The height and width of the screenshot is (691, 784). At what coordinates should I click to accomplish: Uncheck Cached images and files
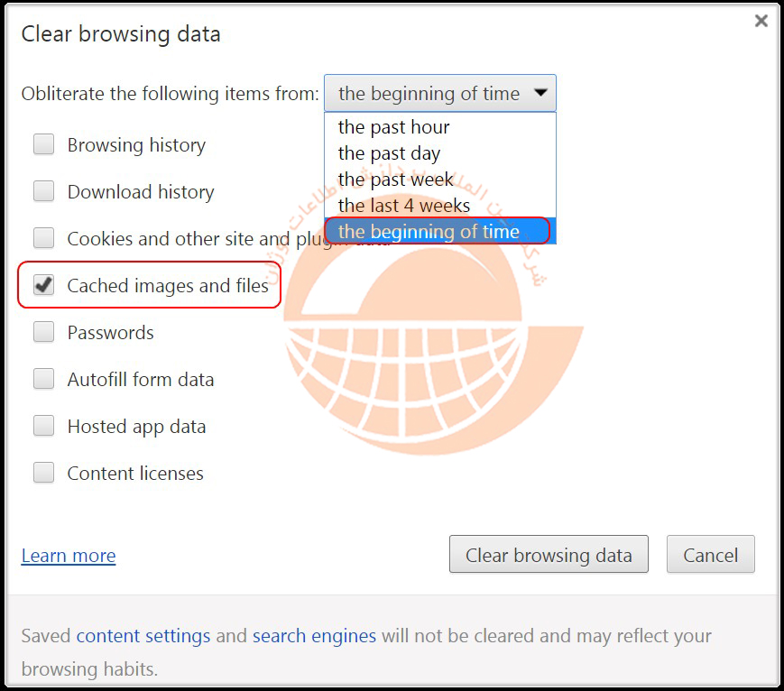pyautogui.click(x=44, y=286)
